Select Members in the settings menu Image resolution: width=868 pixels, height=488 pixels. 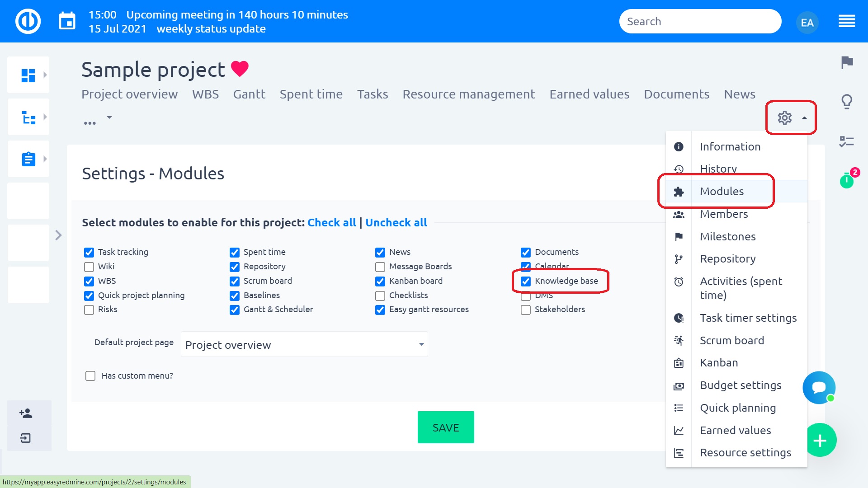click(x=723, y=214)
